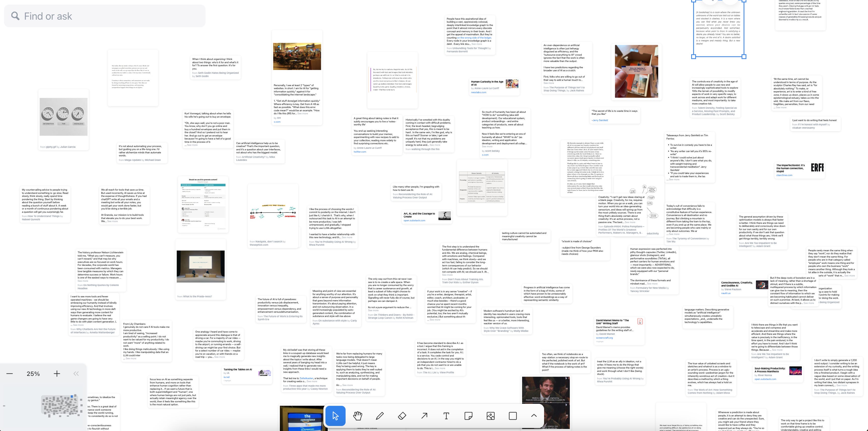Open screencraft.org link
The width and height of the screenshot is (868, 431).
click(x=604, y=338)
